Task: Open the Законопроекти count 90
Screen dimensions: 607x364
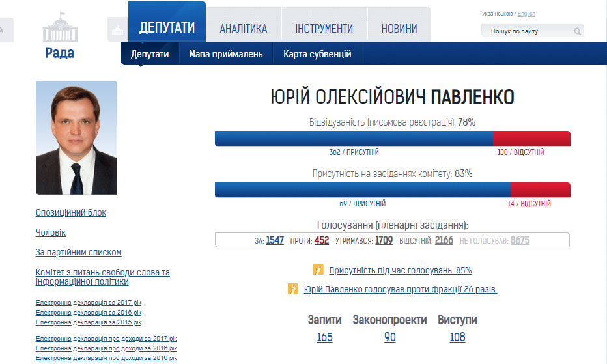Action: tap(390, 337)
